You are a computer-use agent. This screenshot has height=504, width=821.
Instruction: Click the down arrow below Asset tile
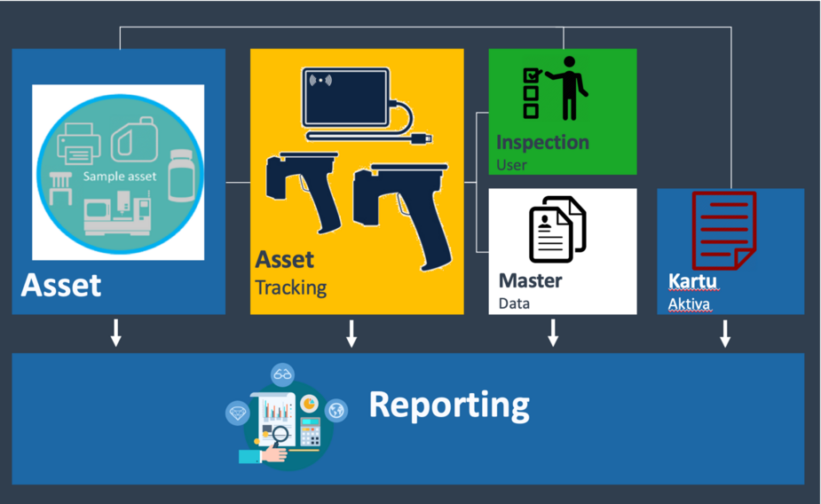(x=115, y=333)
